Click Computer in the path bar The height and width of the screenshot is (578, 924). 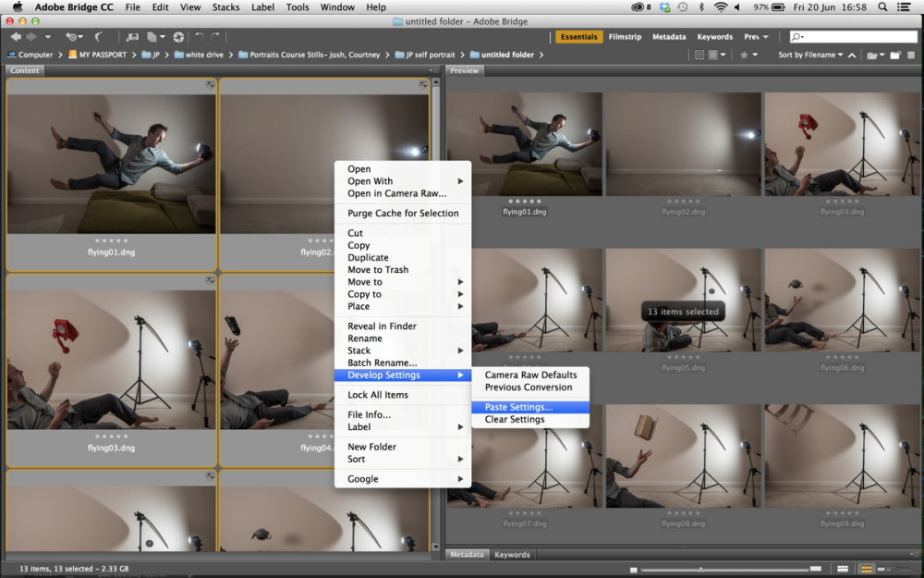30,55
